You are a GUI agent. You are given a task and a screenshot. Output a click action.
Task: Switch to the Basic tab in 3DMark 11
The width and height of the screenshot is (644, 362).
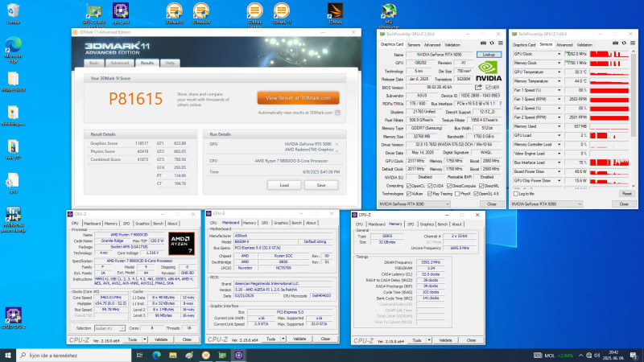point(94,63)
